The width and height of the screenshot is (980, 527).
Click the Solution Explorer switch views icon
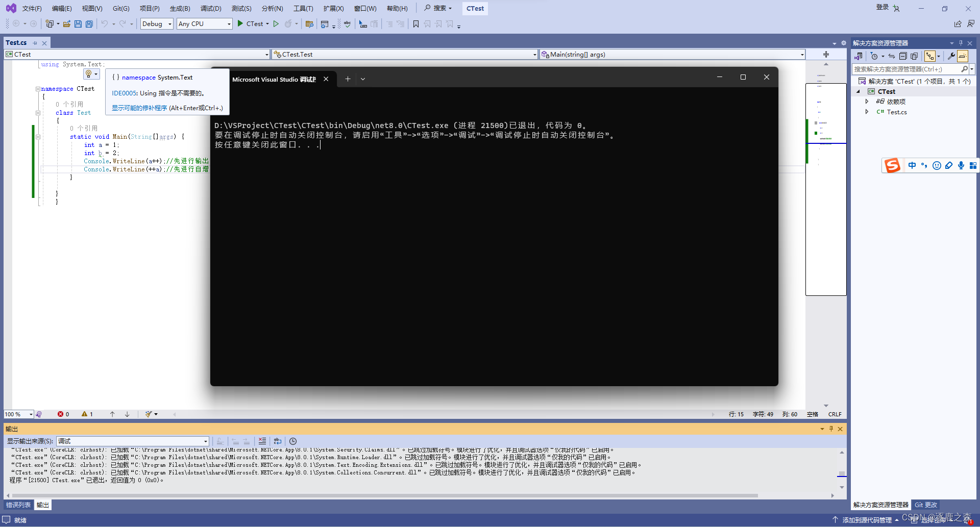coord(859,56)
